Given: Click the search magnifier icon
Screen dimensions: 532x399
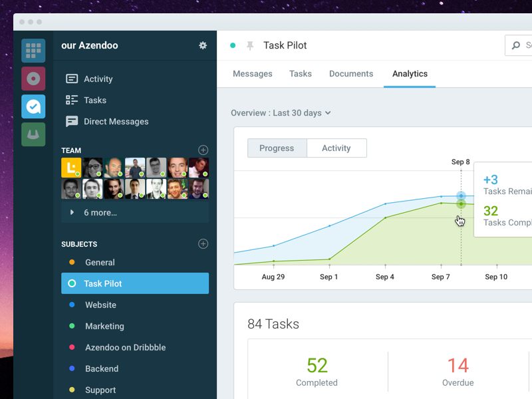Looking at the screenshot, I should coord(516,45).
